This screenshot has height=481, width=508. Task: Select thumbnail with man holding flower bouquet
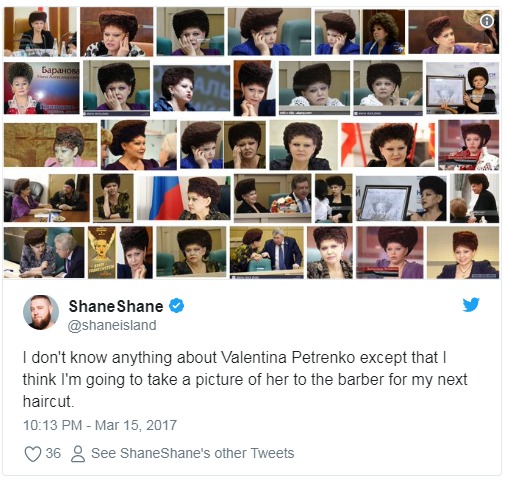coord(273,198)
